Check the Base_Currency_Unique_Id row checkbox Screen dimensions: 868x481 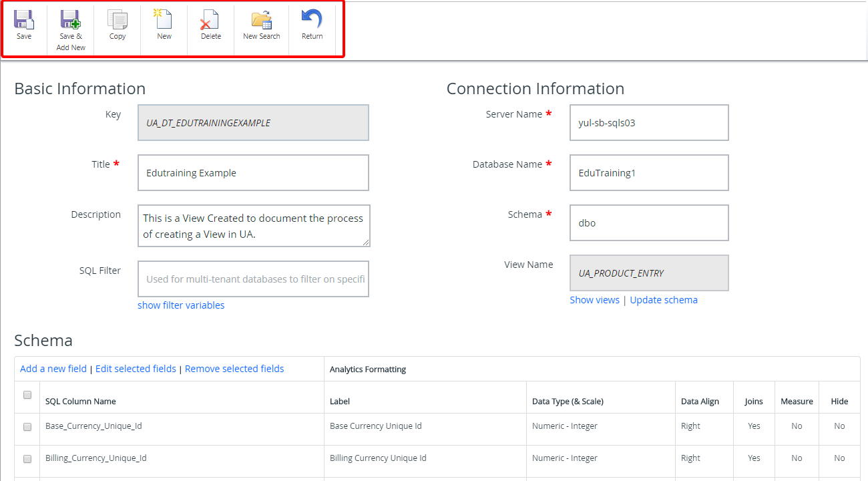click(27, 426)
